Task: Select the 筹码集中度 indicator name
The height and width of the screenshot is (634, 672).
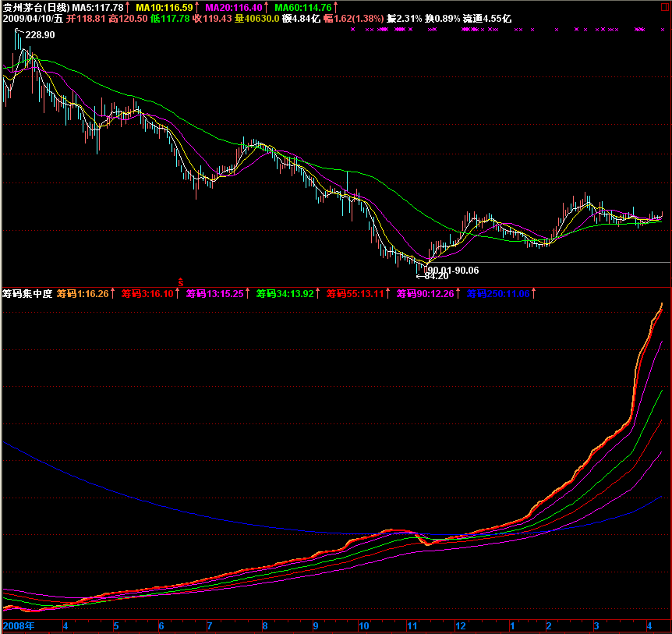Action: (x=27, y=294)
